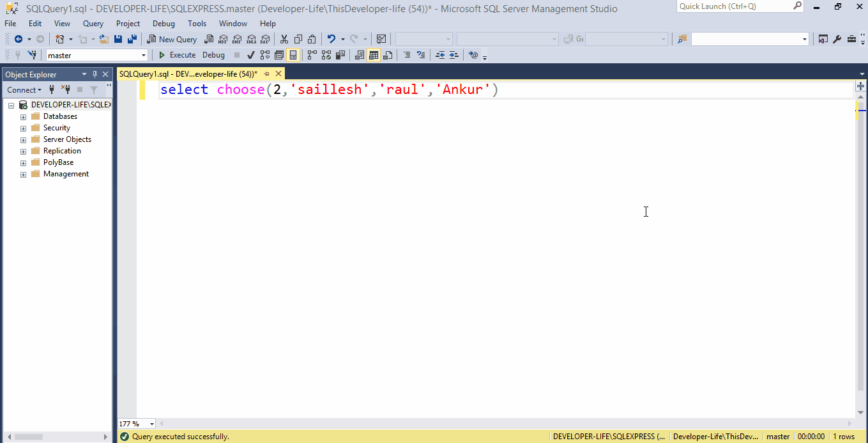
Task: Click the New Query button
Action: (172, 39)
